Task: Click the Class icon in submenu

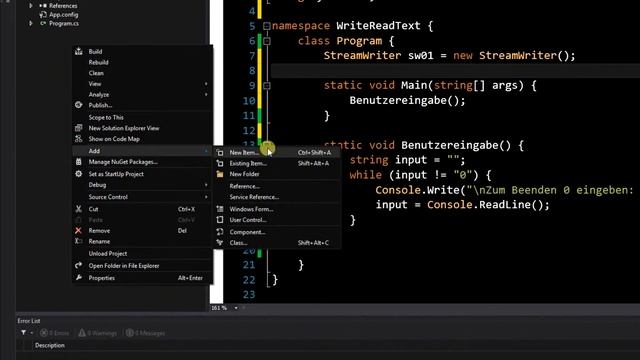Action: coord(220,242)
